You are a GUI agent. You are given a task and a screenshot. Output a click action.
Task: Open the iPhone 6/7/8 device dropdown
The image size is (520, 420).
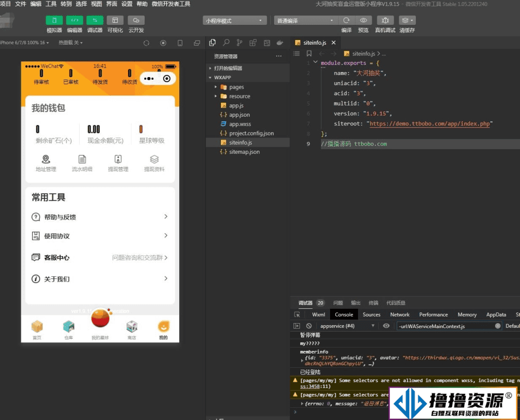point(24,43)
